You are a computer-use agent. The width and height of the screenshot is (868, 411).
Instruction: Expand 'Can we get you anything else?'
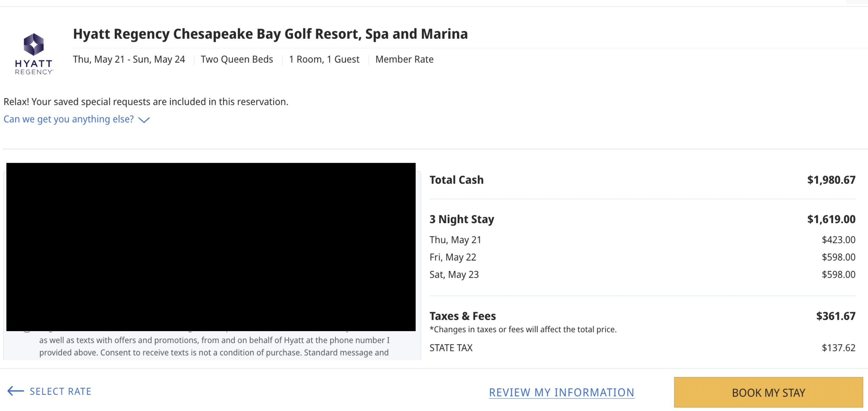point(68,119)
